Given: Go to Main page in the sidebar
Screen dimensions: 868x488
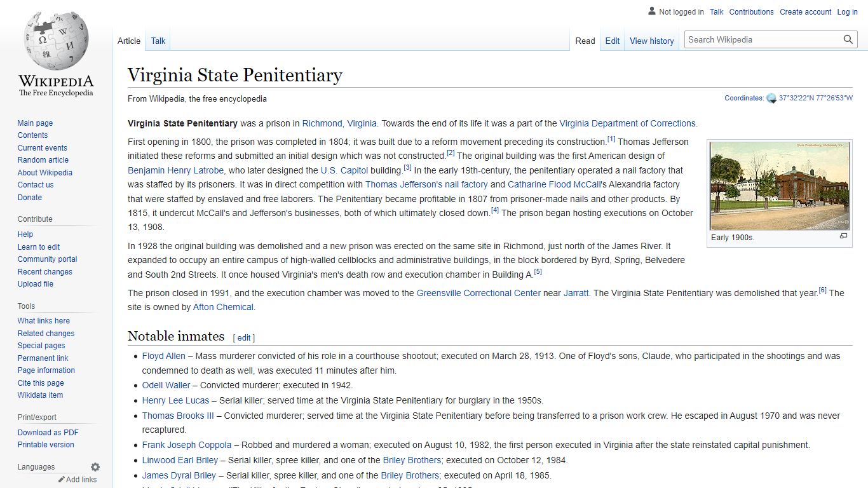Looking at the screenshot, I should pos(35,123).
